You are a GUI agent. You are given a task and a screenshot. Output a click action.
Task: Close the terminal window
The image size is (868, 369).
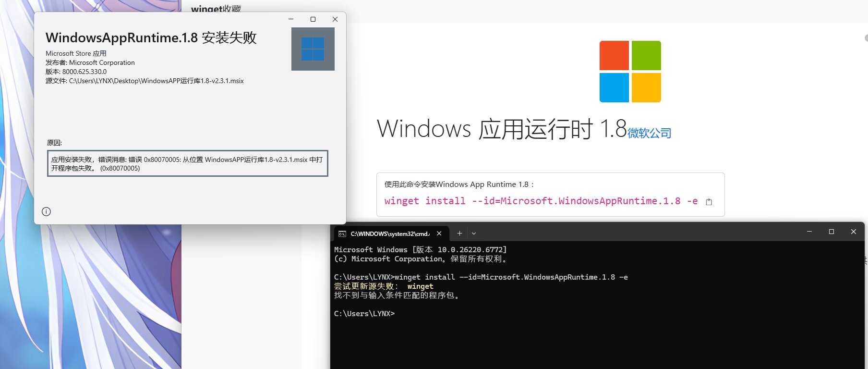pyautogui.click(x=854, y=232)
